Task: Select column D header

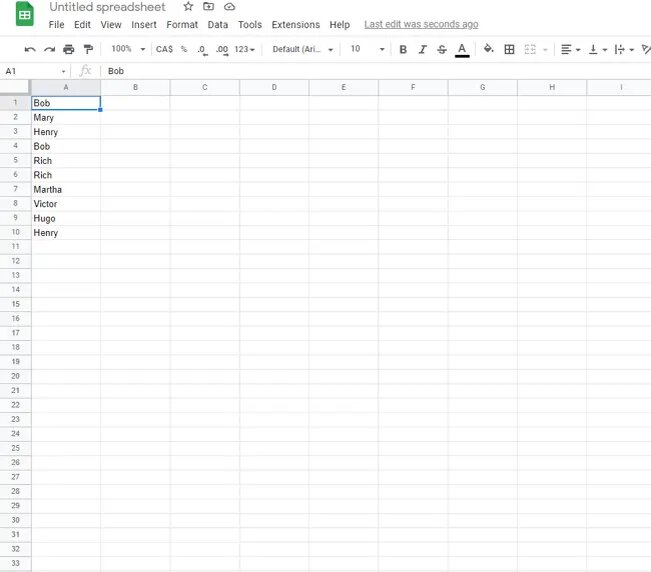Action: 274,87
